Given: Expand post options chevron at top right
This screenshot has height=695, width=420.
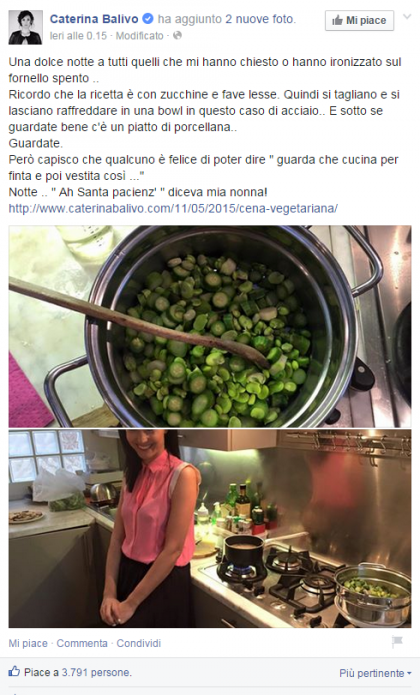Looking at the screenshot, I should click(407, 17).
